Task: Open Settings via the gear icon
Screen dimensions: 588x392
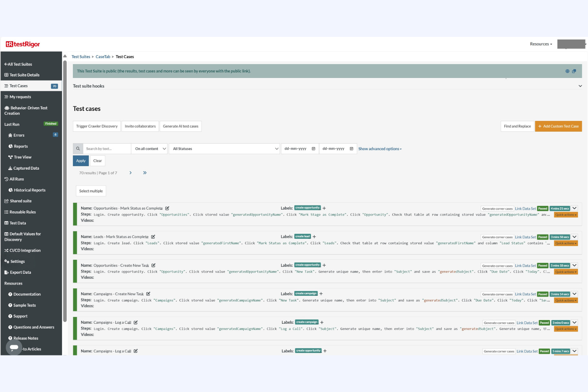Action: (6, 261)
